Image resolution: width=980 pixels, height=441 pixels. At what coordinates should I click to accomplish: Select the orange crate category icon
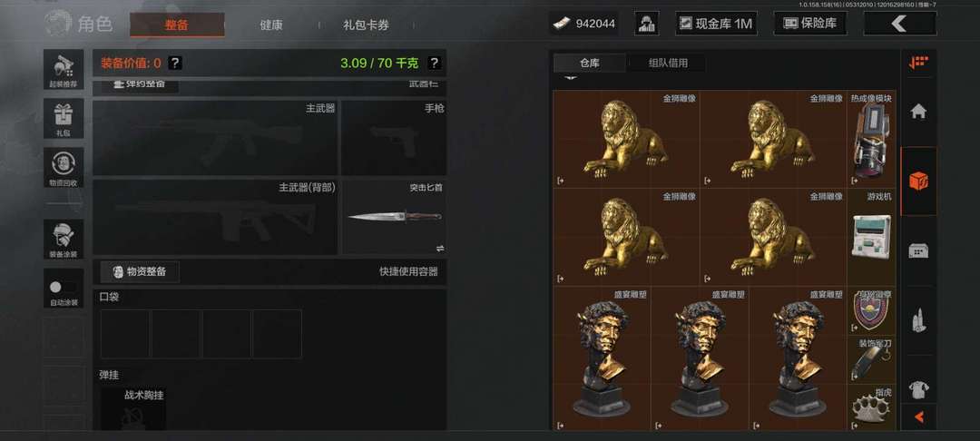[x=918, y=181]
